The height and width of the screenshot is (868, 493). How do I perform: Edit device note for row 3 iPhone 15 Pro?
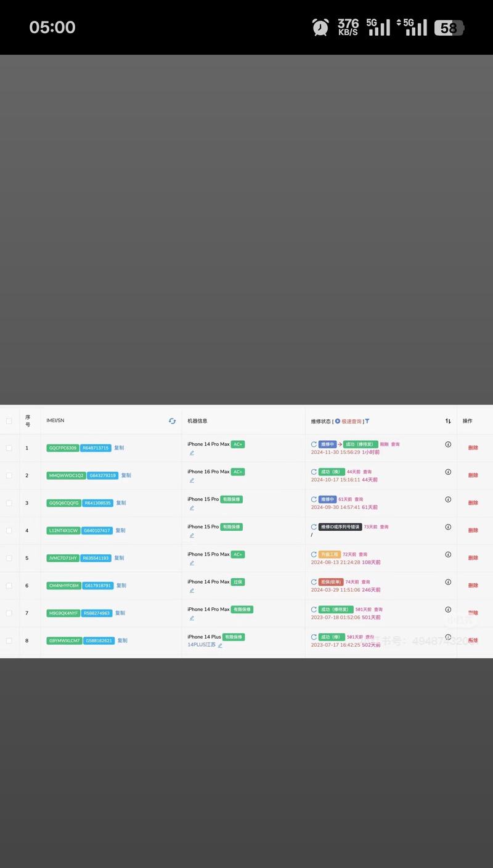click(192, 508)
